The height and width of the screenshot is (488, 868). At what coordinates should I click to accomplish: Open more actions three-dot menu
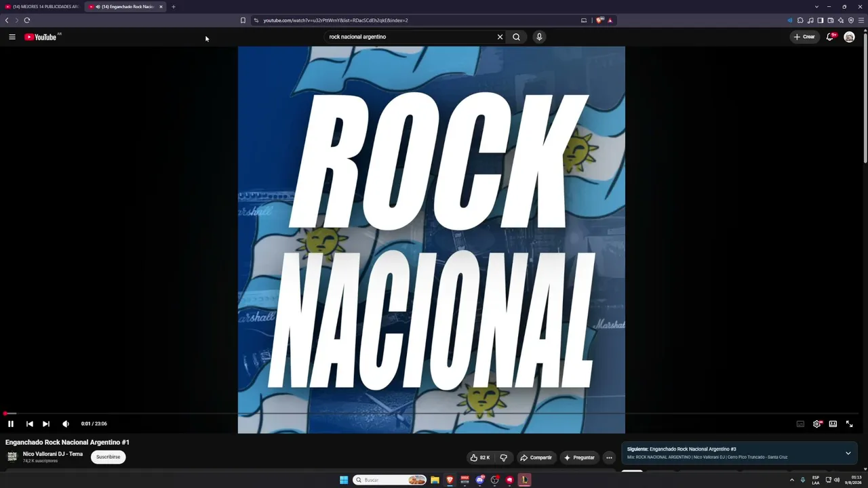click(609, 457)
